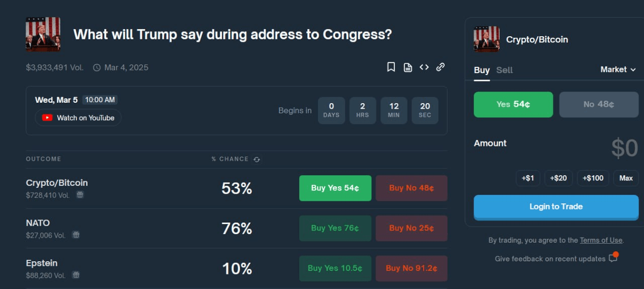This screenshot has width=644, height=289.
Task: Open the rules document icon
Action: (x=408, y=67)
